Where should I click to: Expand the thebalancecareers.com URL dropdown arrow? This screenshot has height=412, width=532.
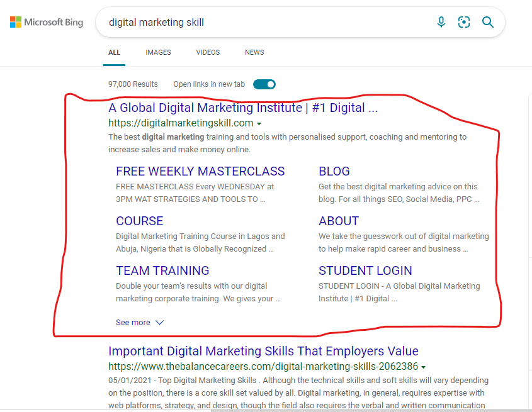coord(424,367)
